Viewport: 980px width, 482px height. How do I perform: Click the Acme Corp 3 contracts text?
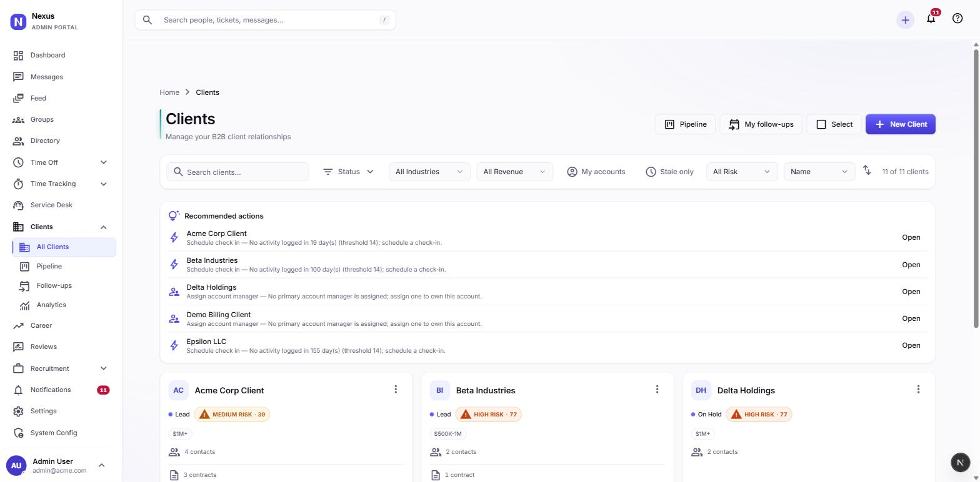(x=199, y=475)
